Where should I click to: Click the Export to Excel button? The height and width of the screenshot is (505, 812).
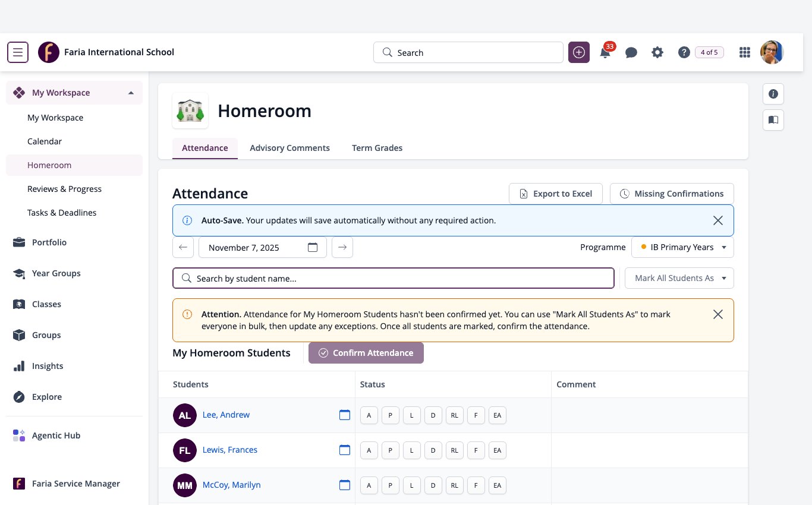pos(556,194)
